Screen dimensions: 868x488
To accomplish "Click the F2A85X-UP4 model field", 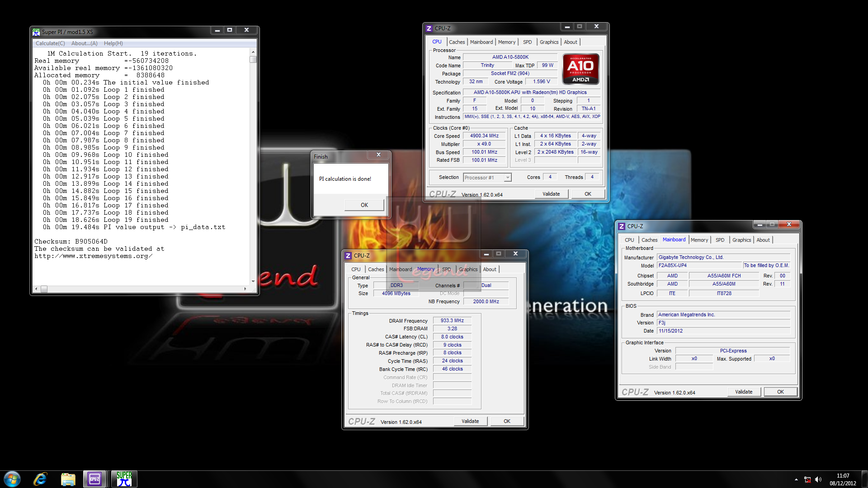I will click(x=699, y=265).
